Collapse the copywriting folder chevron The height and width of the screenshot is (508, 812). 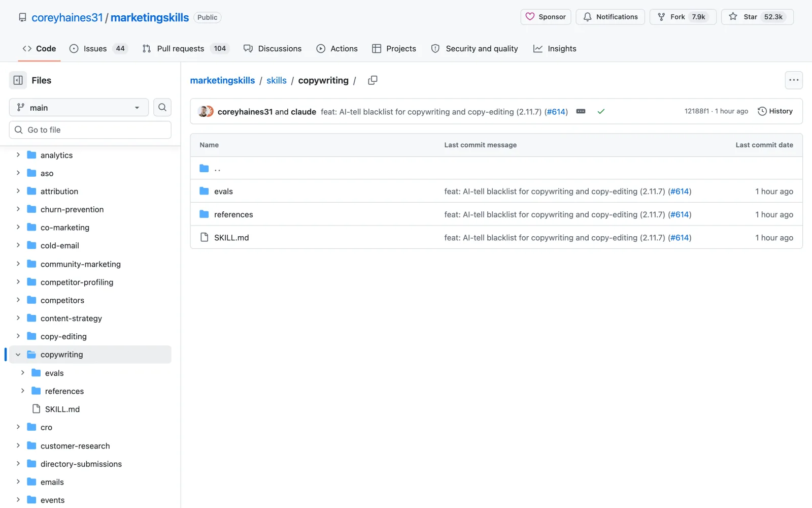tap(18, 355)
